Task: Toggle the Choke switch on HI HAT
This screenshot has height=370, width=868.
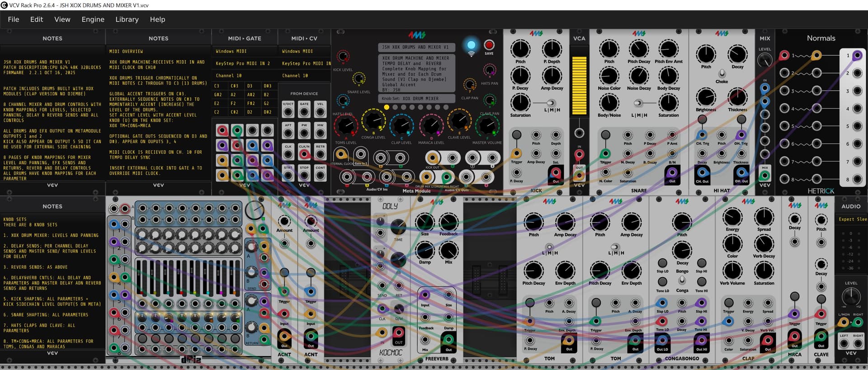Action: click(x=722, y=73)
